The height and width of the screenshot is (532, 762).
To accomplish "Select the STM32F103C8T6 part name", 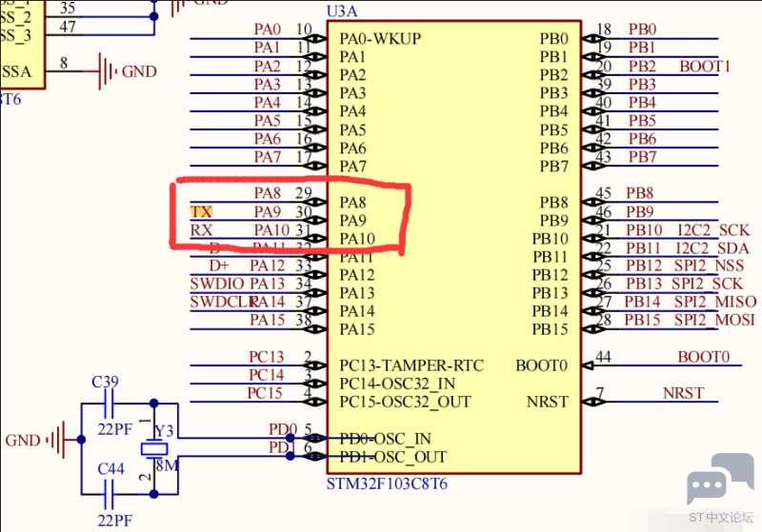I will [387, 484].
